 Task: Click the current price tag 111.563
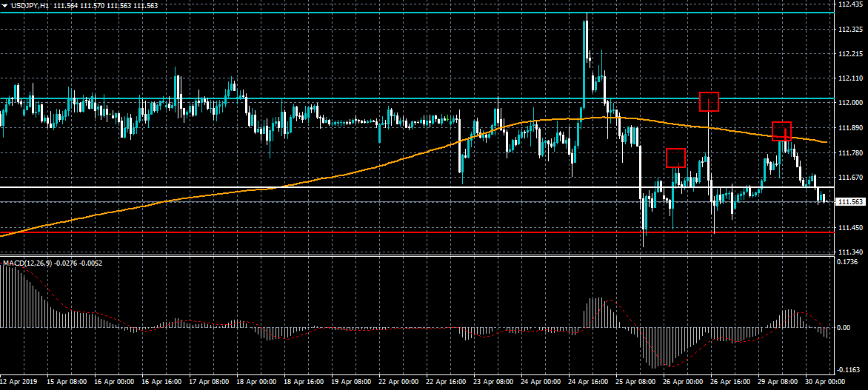pos(852,202)
